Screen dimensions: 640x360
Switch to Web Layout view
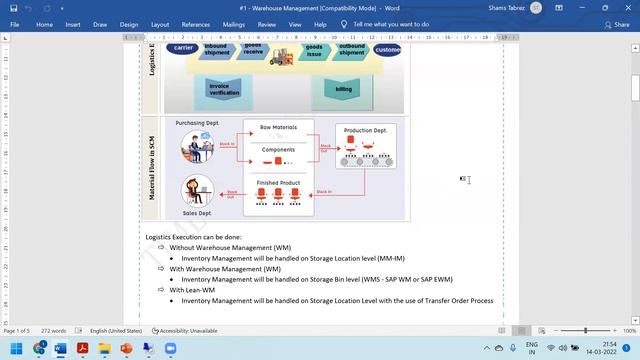click(542, 331)
